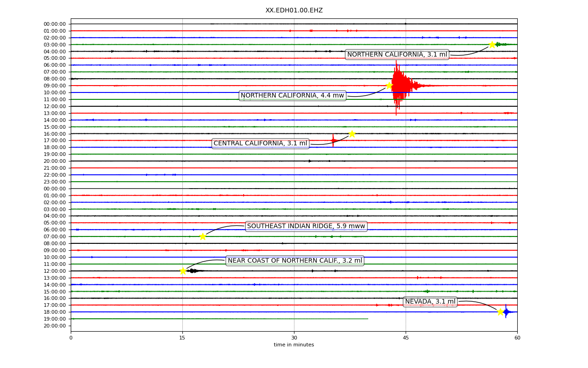Click the NORTHERN CALIFORNIA, 3.1 ml label
Screen dimensions: 588x368
click(x=397, y=55)
